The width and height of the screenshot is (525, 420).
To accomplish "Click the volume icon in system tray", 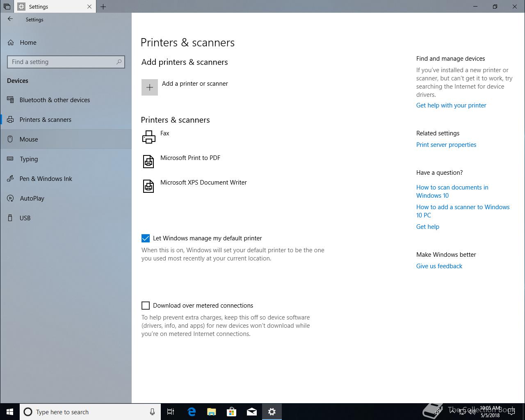I will [472, 412].
